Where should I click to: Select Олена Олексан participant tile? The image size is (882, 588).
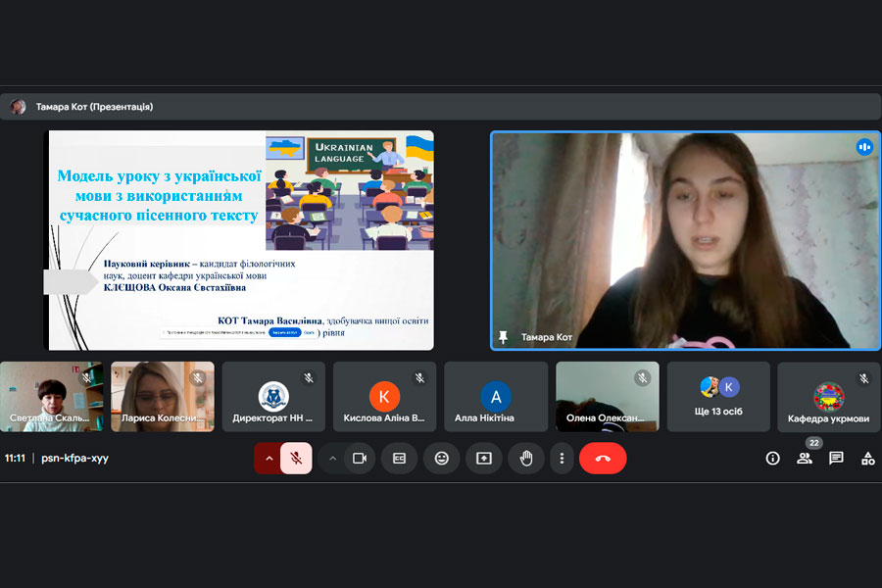click(607, 397)
